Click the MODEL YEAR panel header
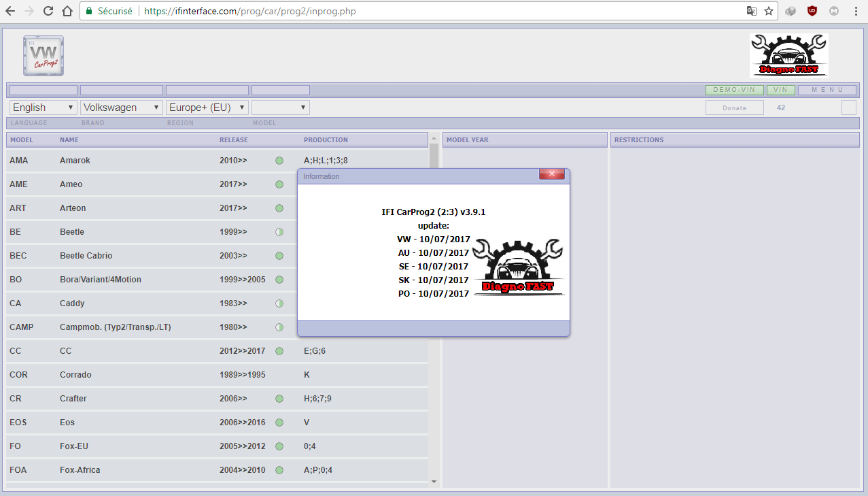The height and width of the screenshot is (496, 868). tap(525, 140)
